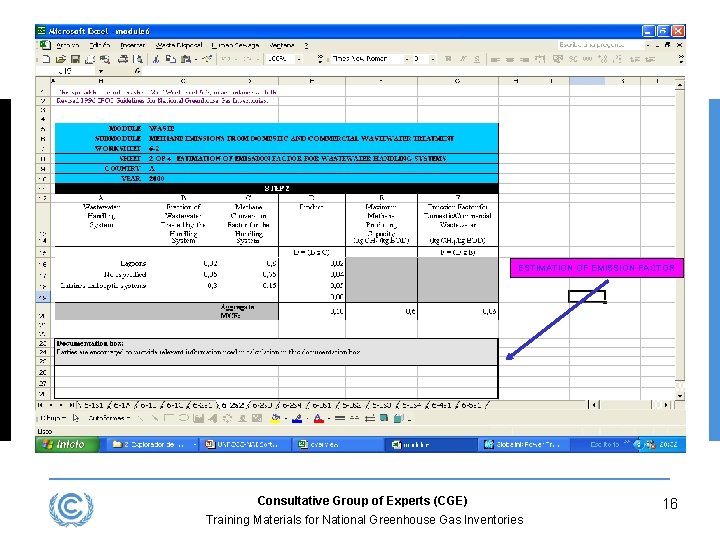
Task: Select the Line drawing tool
Action: click(141, 418)
